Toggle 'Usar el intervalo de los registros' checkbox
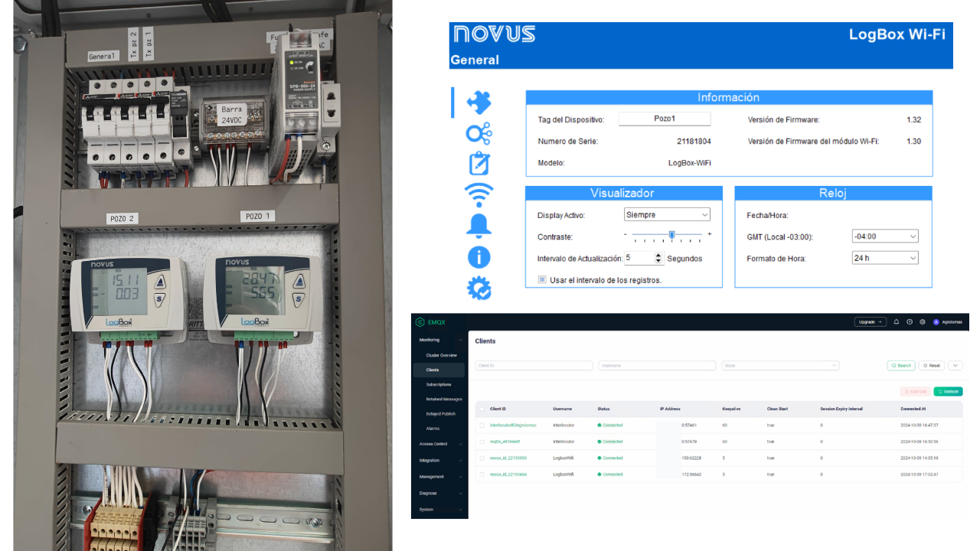The width and height of the screenshot is (980, 551). (542, 280)
